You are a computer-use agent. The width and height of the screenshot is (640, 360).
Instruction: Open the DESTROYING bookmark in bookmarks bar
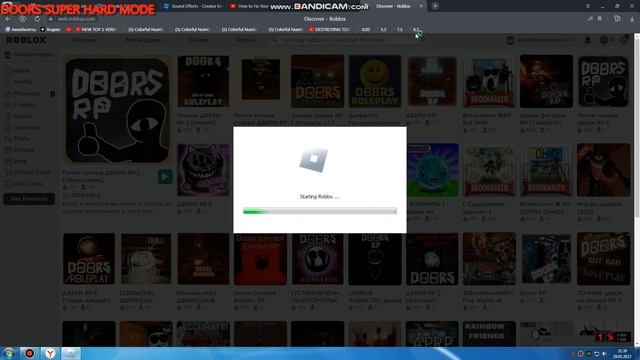(329, 29)
